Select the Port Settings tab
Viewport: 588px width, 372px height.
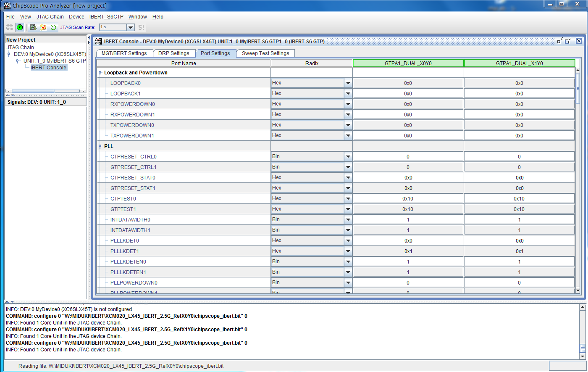[215, 53]
